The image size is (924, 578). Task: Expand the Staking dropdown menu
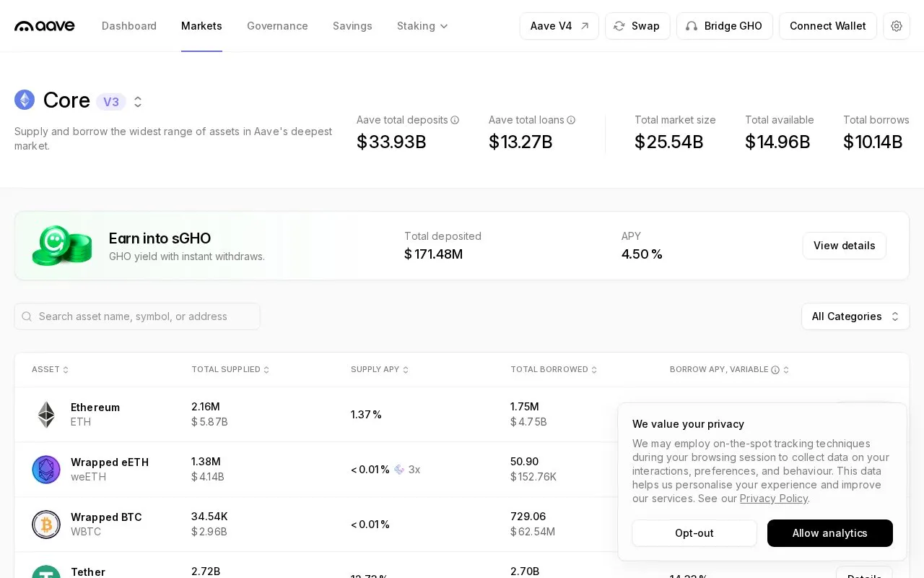pyautogui.click(x=423, y=26)
